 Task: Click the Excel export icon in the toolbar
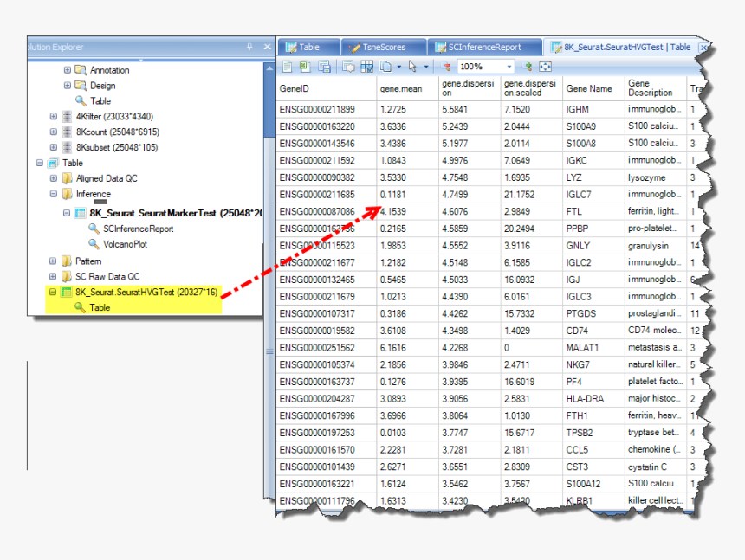click(306, 67)
